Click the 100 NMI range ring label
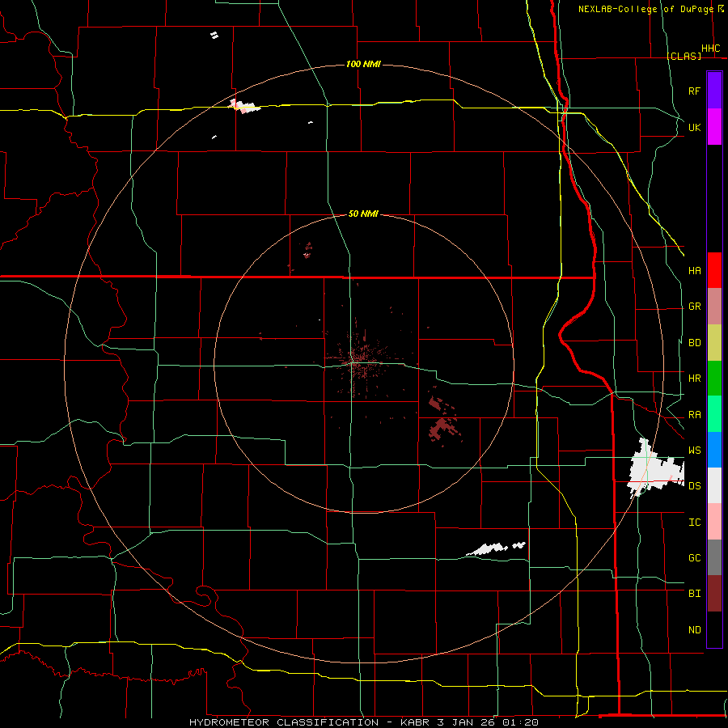 tap(363, 64)
